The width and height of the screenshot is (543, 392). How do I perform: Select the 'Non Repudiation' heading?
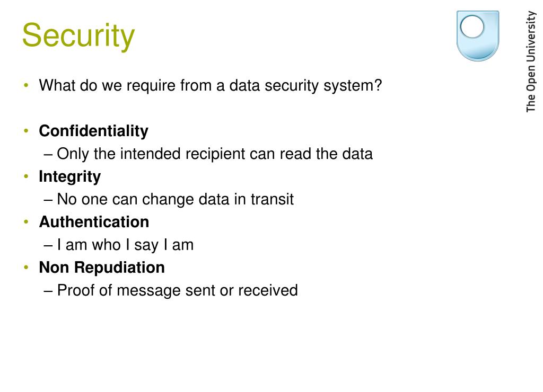102,268
